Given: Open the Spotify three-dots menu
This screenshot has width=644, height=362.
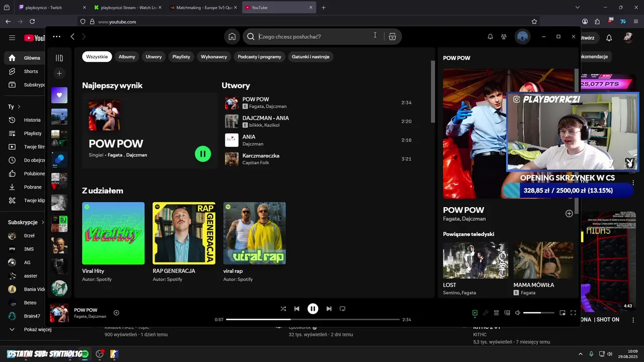Looking at the screenshot, I should 56,37.
